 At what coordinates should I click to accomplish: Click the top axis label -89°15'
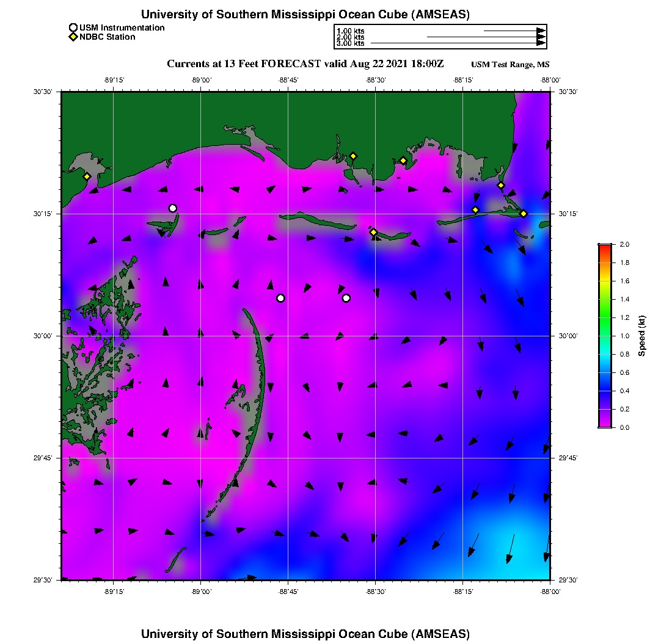[x=114, y=80]
